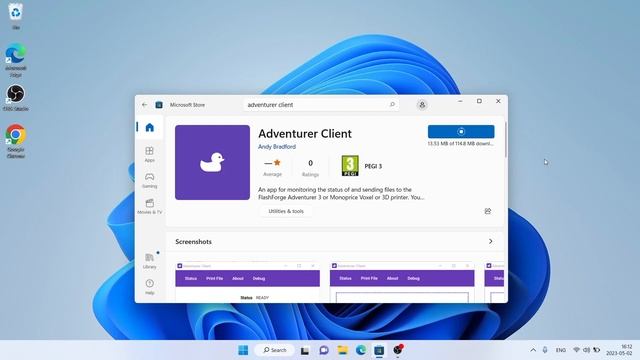This screenshot has width=640, height=360.
Task: Open the second Adventurer Client screenshot
Action: tap(402, 282)
